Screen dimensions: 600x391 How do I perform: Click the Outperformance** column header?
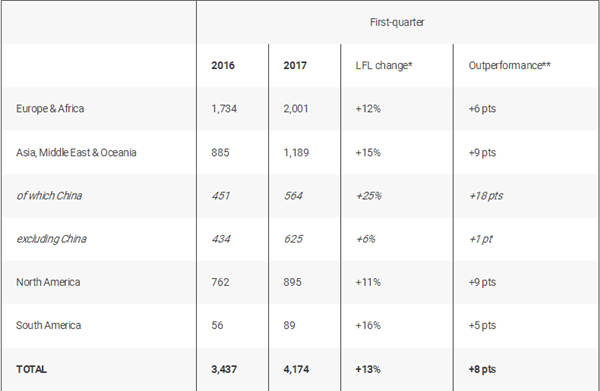pos(509,65)
